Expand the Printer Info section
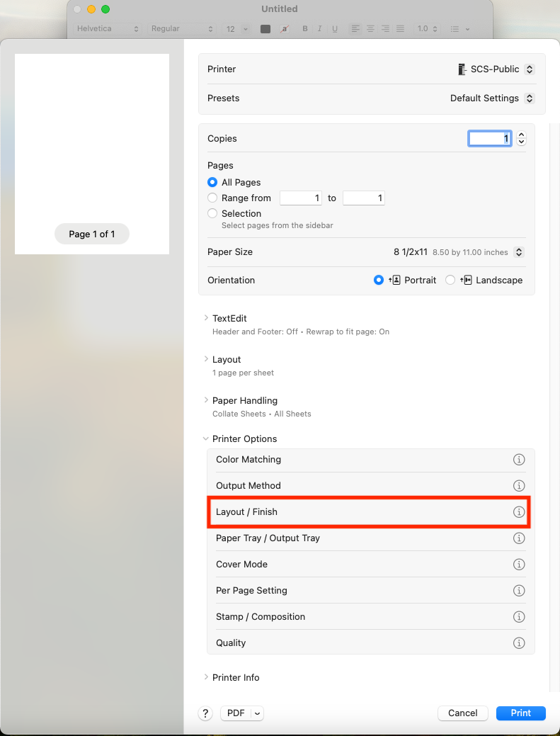Viewport: 560px width, 736px height. coord(206,677)
